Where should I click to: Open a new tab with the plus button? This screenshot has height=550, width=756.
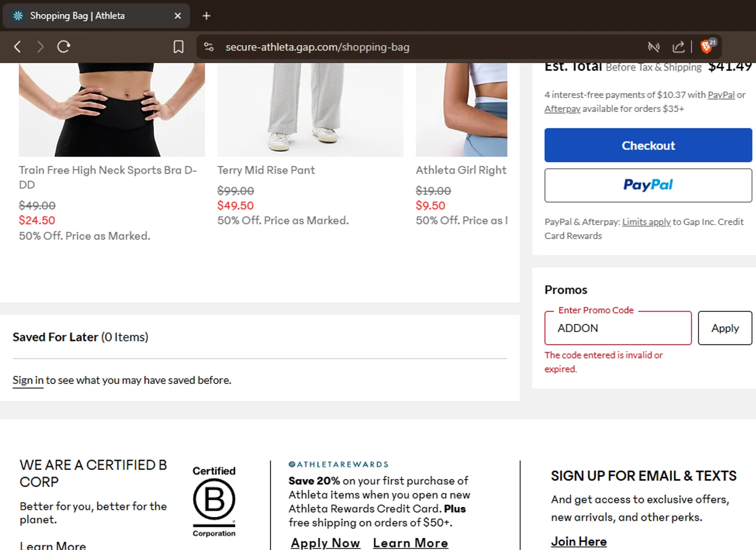click(206, 16)
